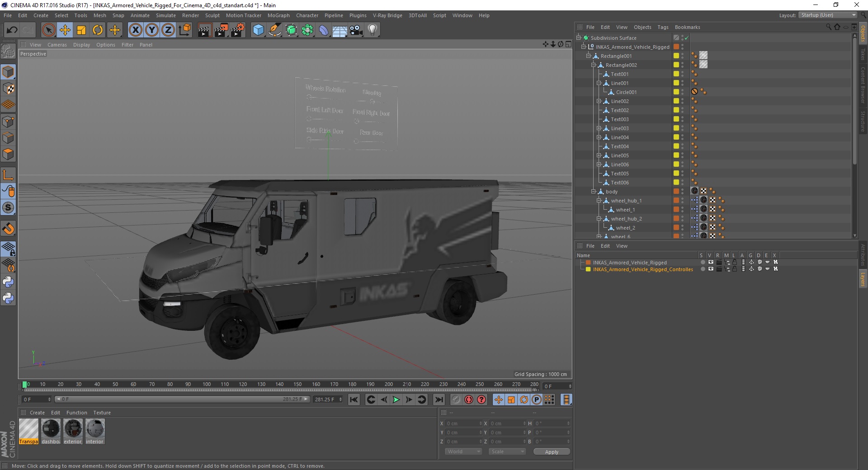Toggle Snap S icon in left palette
868x470 pixels.
coord(8,207)
